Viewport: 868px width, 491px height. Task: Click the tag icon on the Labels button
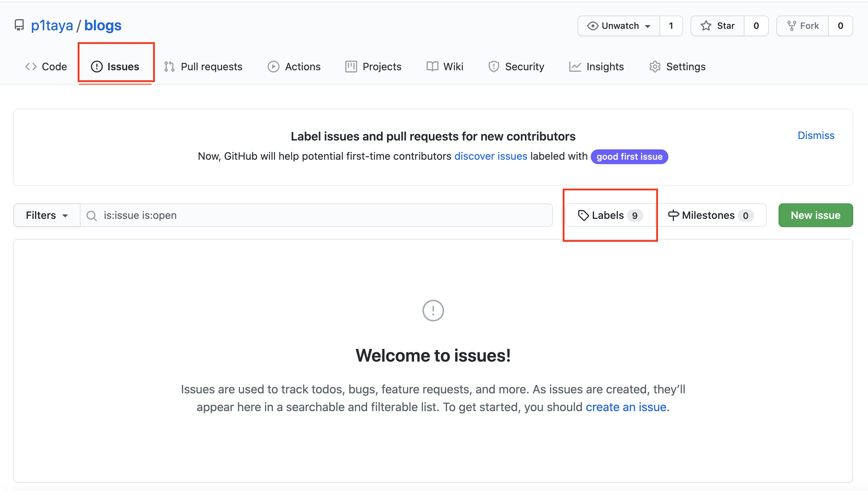pyautogui.click(x=583, y=215)
